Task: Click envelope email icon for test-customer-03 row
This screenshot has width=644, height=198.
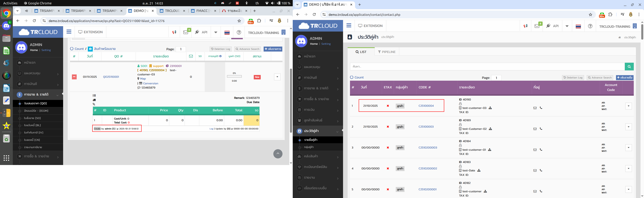Action: [x=535, y=108]
